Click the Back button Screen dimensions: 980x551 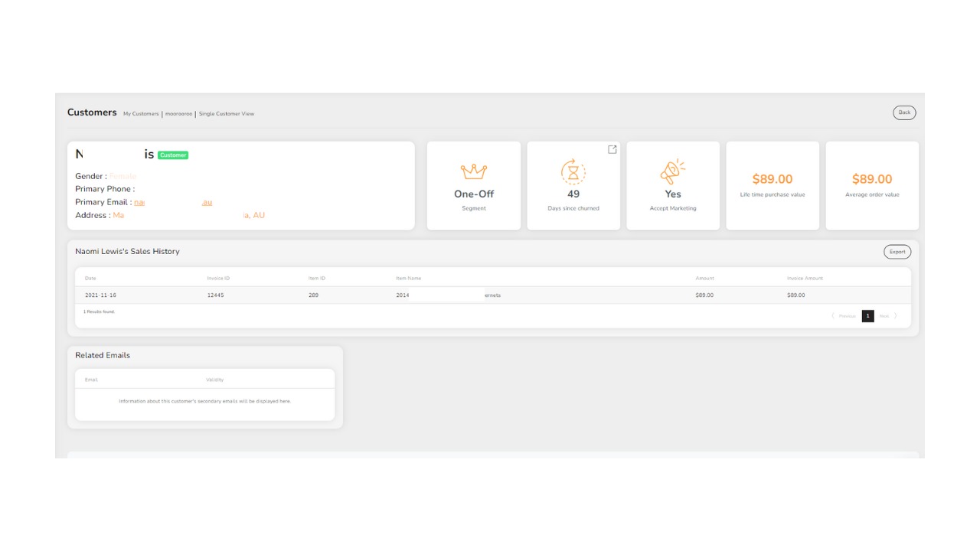(x=904, y=112)
